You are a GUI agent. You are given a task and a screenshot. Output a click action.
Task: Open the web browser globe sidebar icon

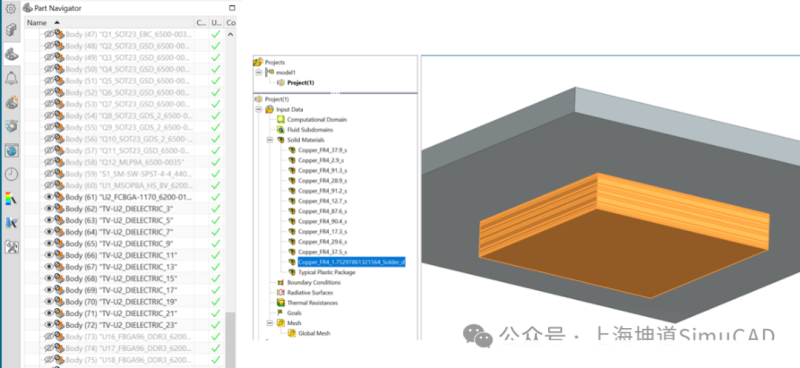click(x=11, y=151)
